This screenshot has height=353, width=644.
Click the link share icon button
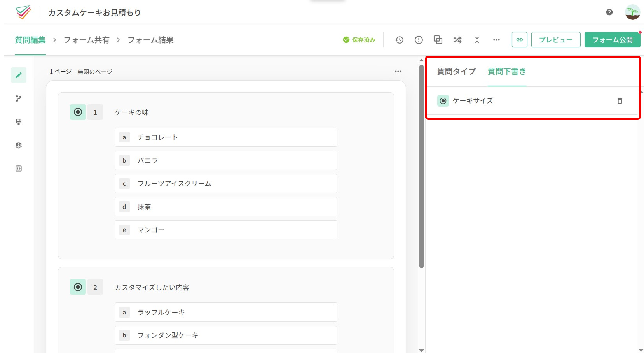(x=519, y=40)
